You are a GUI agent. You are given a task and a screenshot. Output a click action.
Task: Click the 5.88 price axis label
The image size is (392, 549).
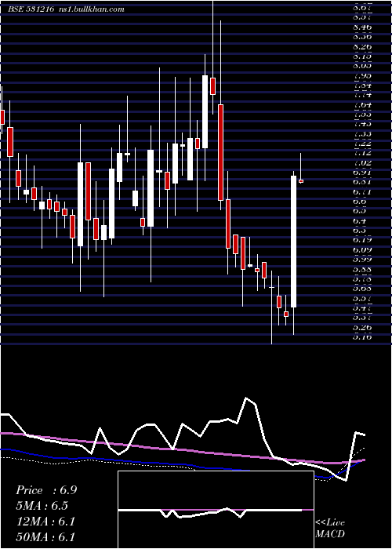362,270
